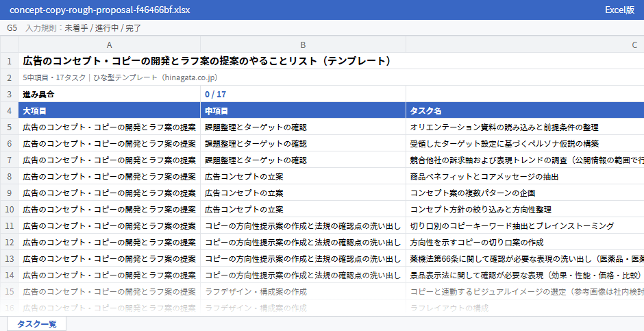Select column C header

525,45
